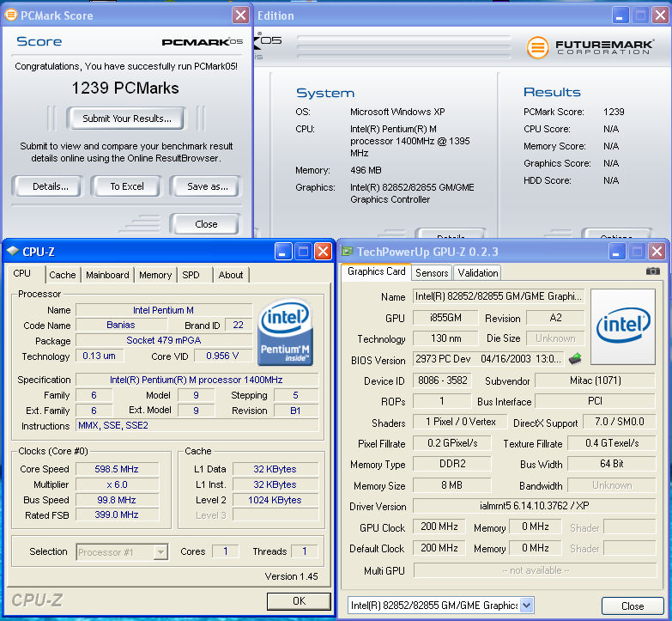Click the Subvendor value Mitac (1071)

tap(596, 381)
